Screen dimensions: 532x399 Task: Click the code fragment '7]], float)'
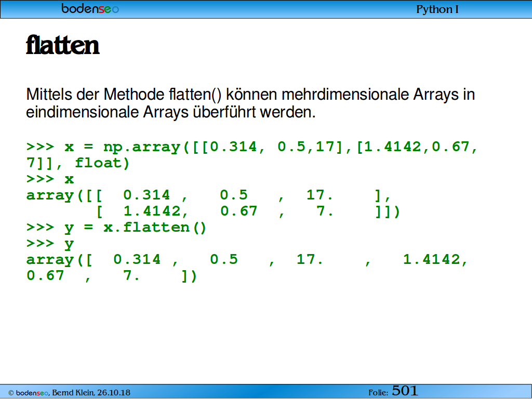(78, 163)
